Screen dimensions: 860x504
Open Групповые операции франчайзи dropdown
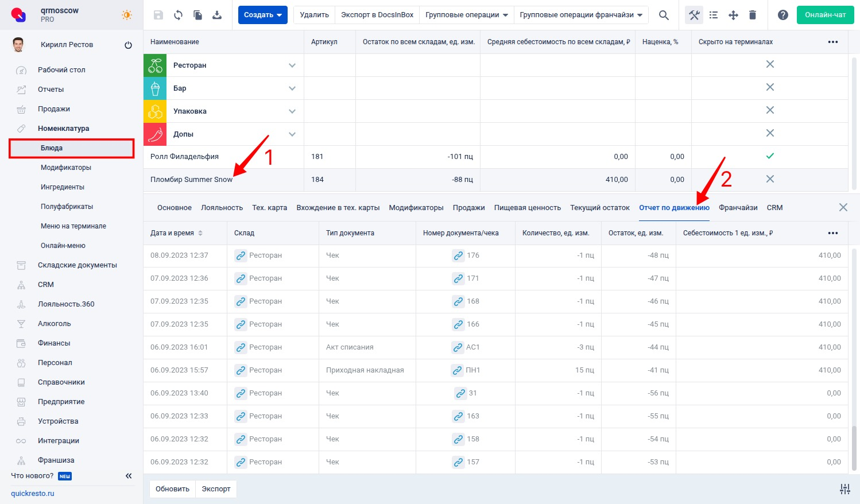(x=581, y=15)
